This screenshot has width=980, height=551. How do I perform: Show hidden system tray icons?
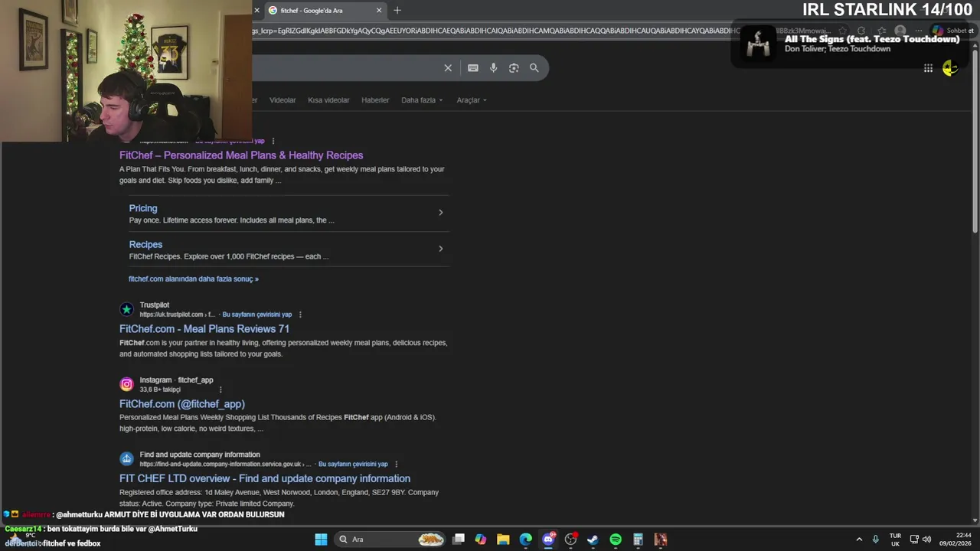(x=859, y=540)
